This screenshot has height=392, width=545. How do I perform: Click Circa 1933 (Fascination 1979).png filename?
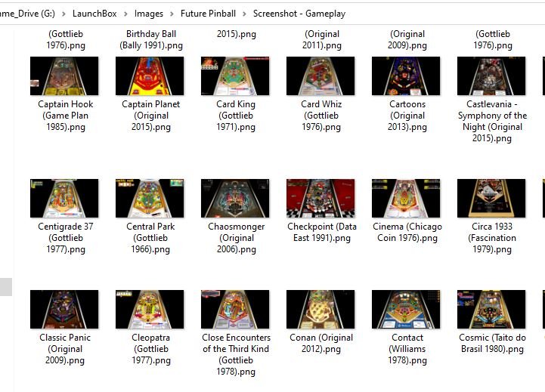(x=492, y=238)
